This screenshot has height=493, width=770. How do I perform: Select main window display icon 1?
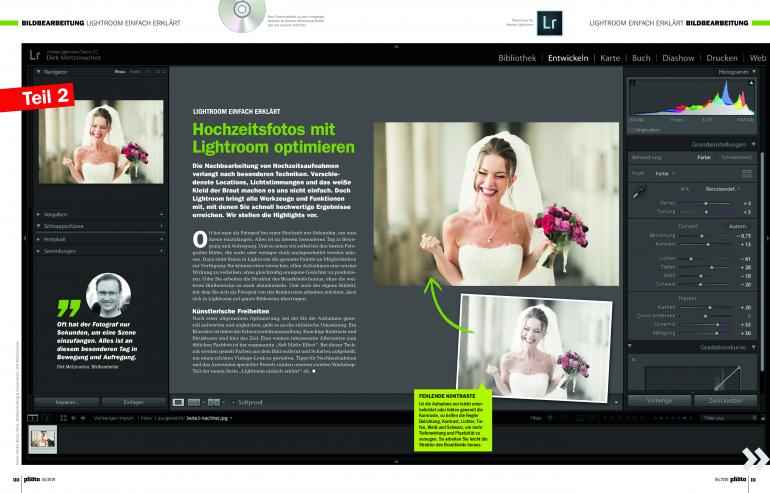pyautogui.click(x=32, y=418)
